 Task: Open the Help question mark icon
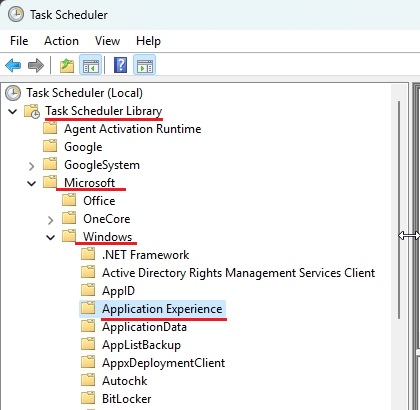click(120, 65)
